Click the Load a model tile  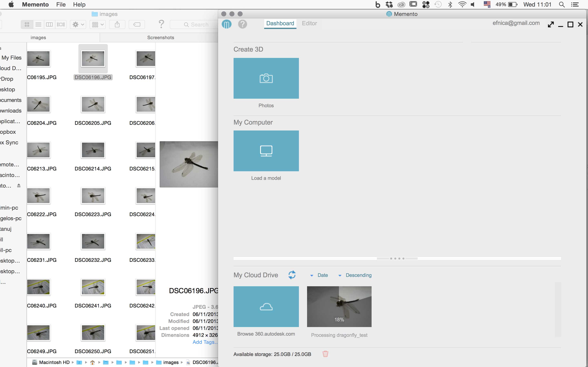(266, 151)
